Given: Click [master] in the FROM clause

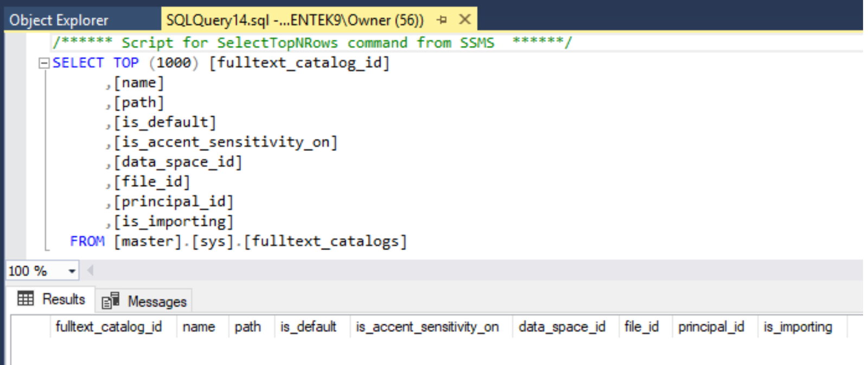Looking at the screenshot, I should 148,241.
